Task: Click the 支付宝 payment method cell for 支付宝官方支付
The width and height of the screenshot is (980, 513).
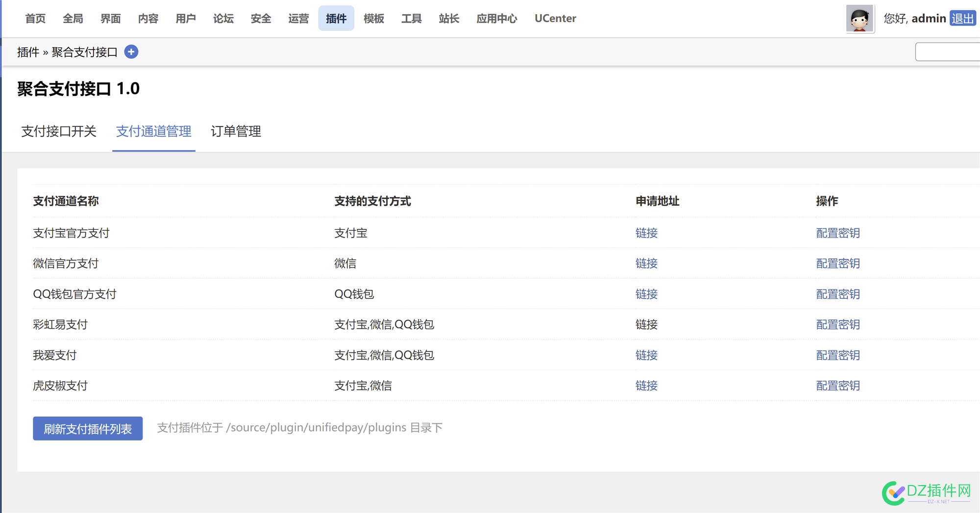Action: tap(351, 233)
